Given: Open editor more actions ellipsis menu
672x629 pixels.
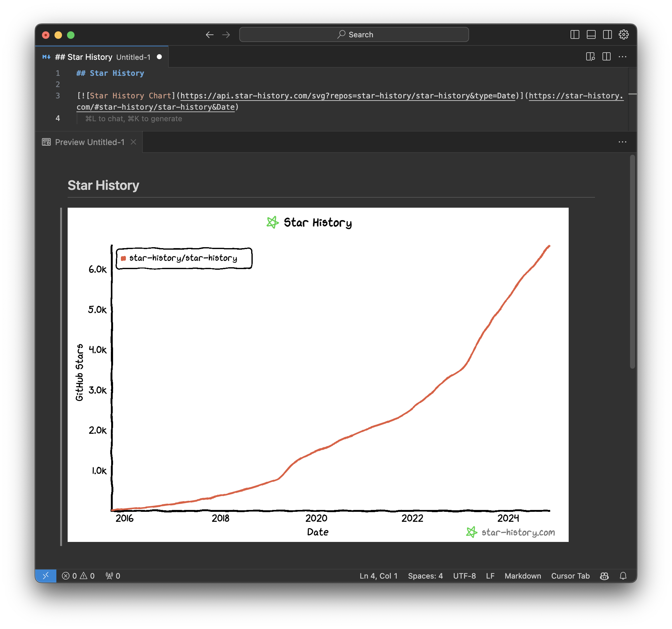Looking at the screenshot, I should (622, 57).
